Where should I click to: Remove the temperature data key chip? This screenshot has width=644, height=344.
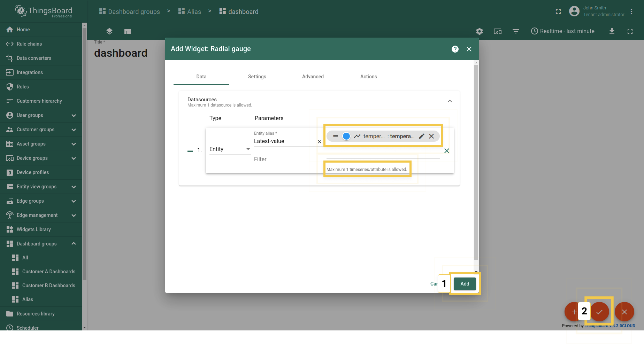431,136
